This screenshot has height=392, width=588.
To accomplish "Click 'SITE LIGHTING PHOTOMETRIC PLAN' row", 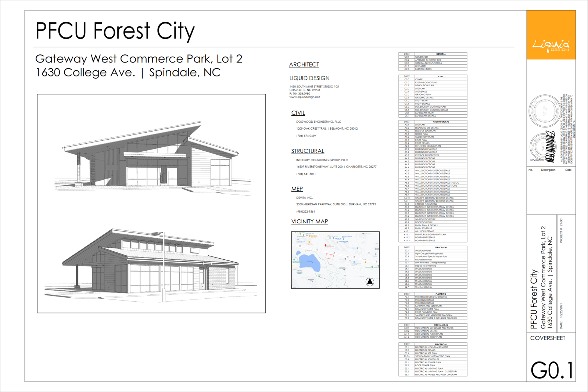I will coord(433,356).
